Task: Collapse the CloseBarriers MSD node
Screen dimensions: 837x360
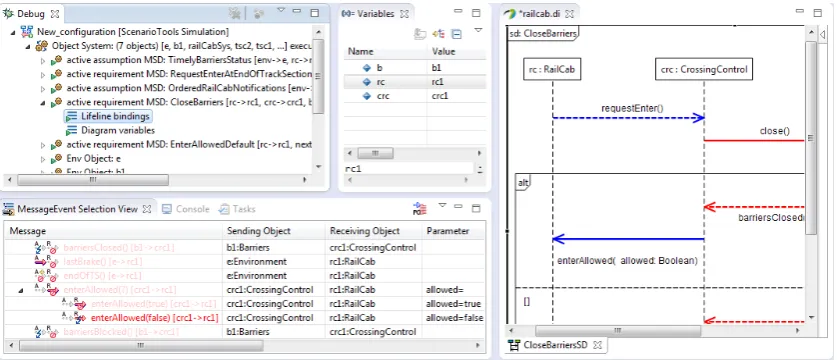Action: click(x=43, y=103)
